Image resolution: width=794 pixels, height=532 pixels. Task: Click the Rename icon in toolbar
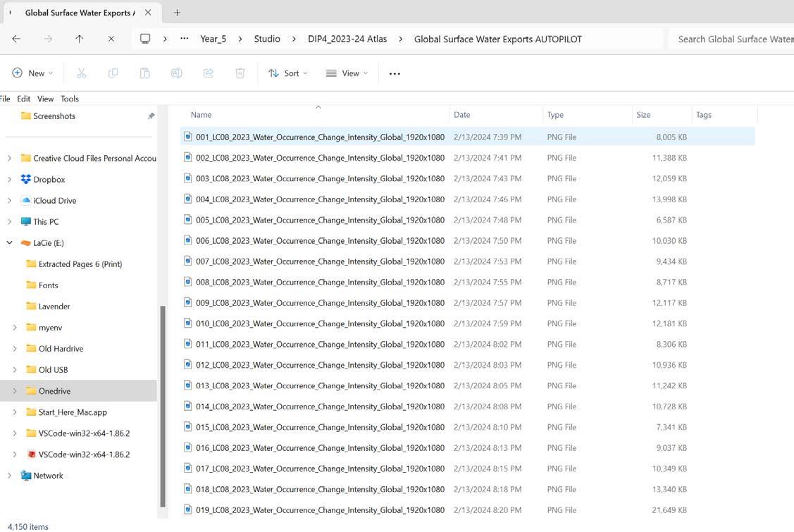176,73
